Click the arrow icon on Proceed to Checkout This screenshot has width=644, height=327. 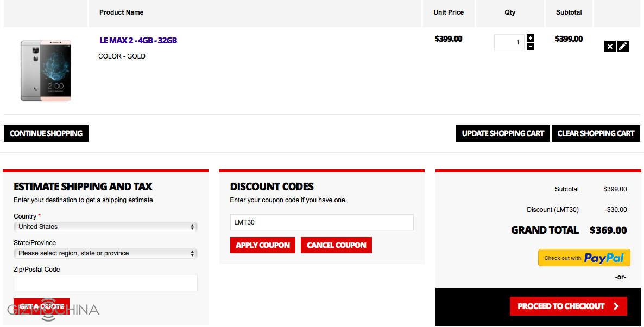[616, 306]
